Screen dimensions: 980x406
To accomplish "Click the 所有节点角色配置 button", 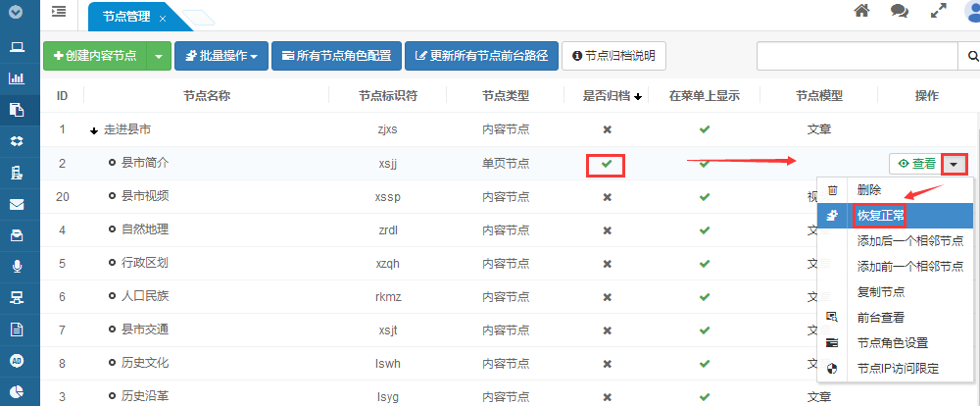I will point(336,56).
